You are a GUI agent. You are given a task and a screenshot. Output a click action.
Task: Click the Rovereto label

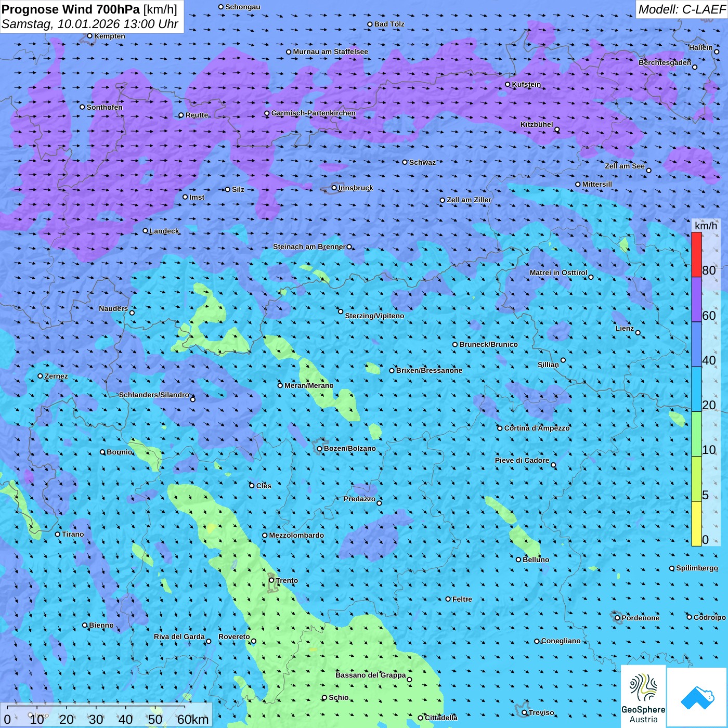pos(234,636)
